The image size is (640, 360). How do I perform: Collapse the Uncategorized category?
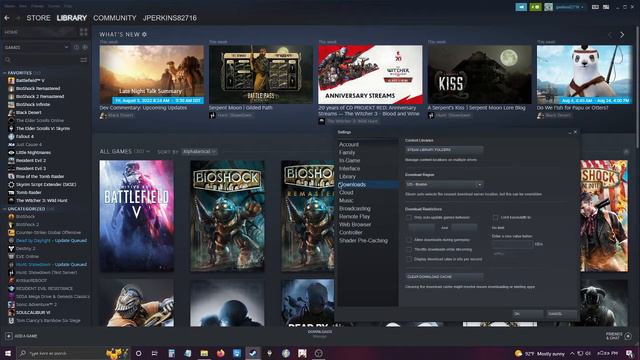click(4, 209)
